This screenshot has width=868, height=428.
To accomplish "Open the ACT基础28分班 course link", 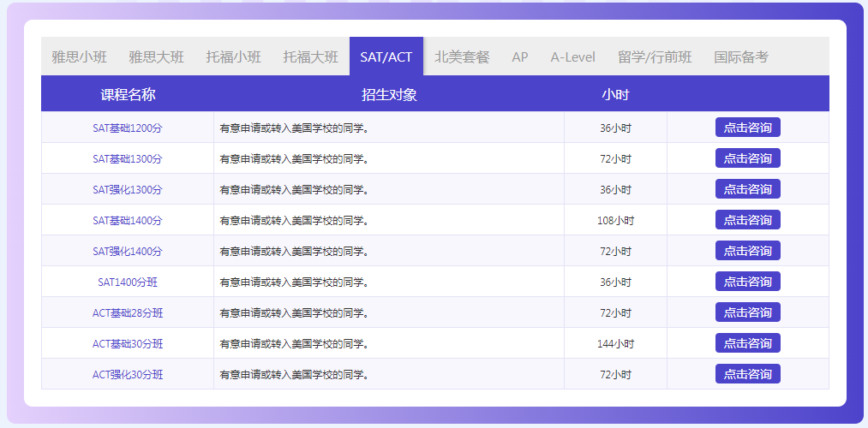I will pos(128,313).
